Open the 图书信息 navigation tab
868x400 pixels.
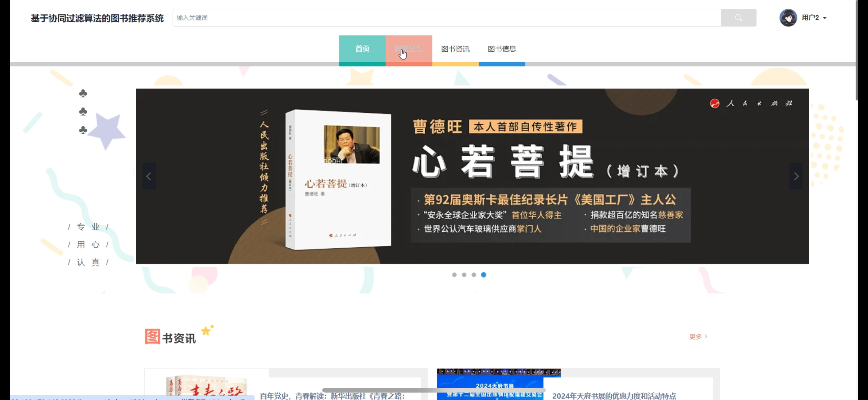coord(502,49)
